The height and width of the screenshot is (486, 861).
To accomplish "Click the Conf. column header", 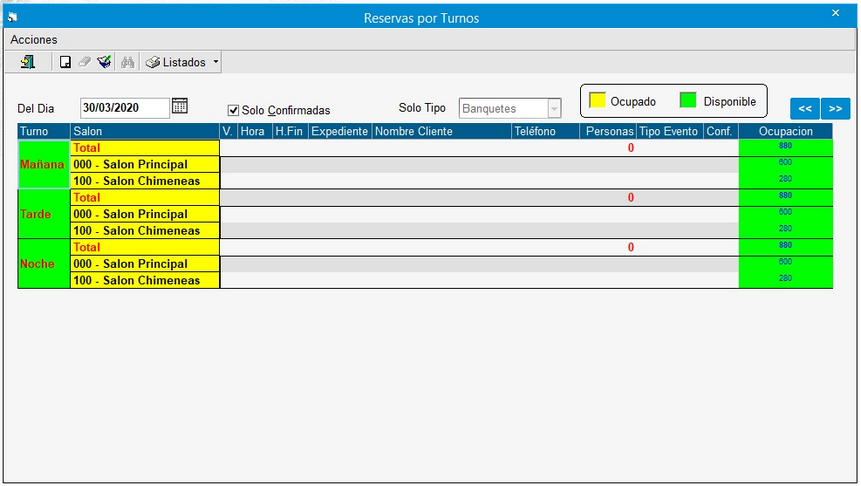I will click(721, 131).
